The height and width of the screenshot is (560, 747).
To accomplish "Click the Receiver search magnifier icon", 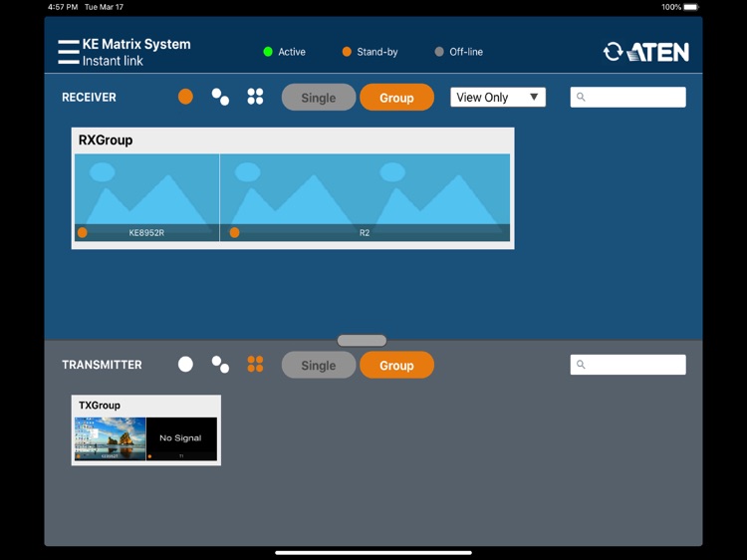I will 581,98.
